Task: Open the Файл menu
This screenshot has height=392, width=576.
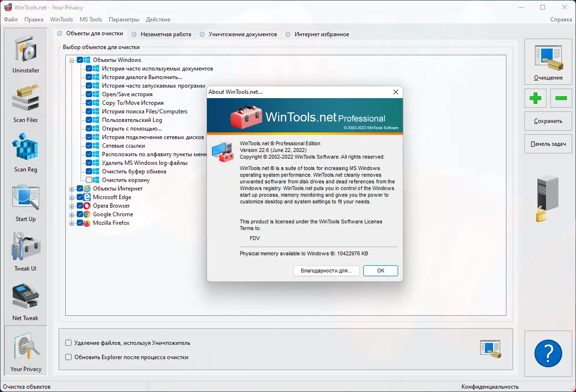Action: pos(10,20)
